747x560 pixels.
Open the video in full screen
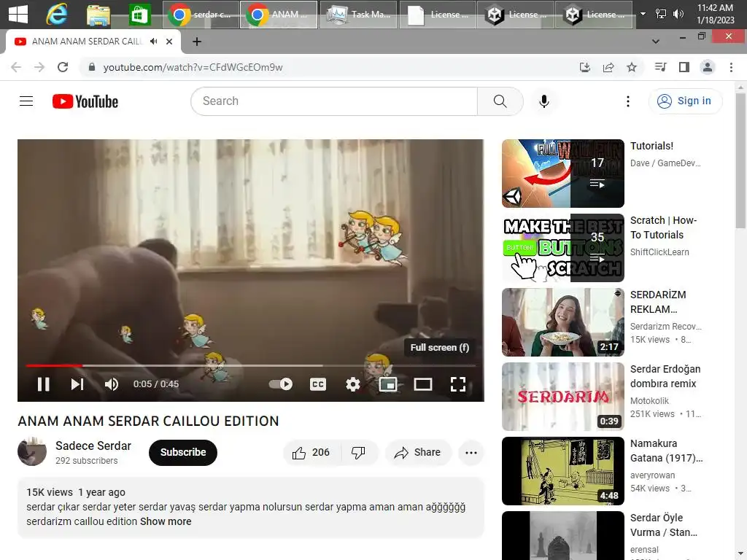pos(458,384)
